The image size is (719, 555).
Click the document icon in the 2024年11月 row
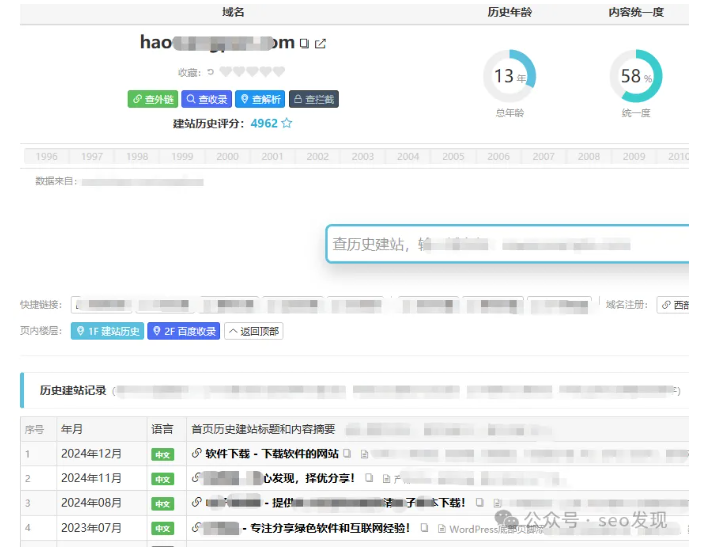pyautogui.click(x=386, y=479)
